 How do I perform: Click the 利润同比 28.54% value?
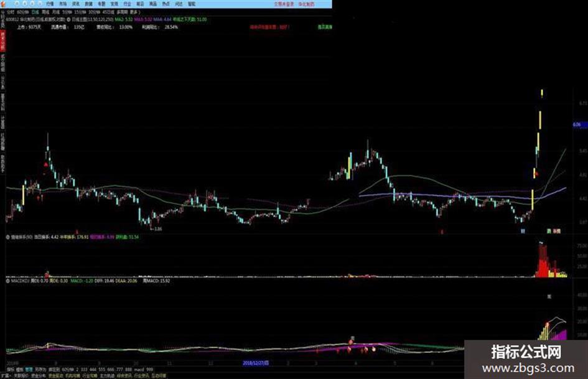(160, 27)
